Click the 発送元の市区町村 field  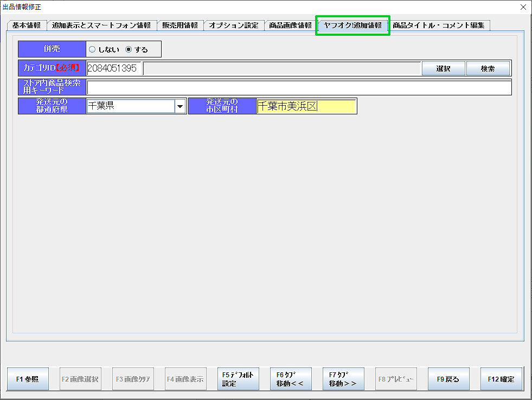click(x=306, y=106)
